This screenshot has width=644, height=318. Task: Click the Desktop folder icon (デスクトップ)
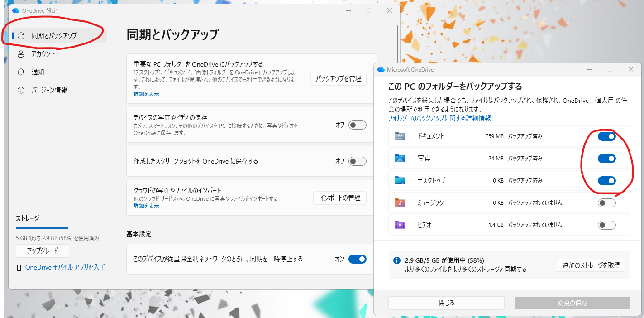click(x=399, y=180)
